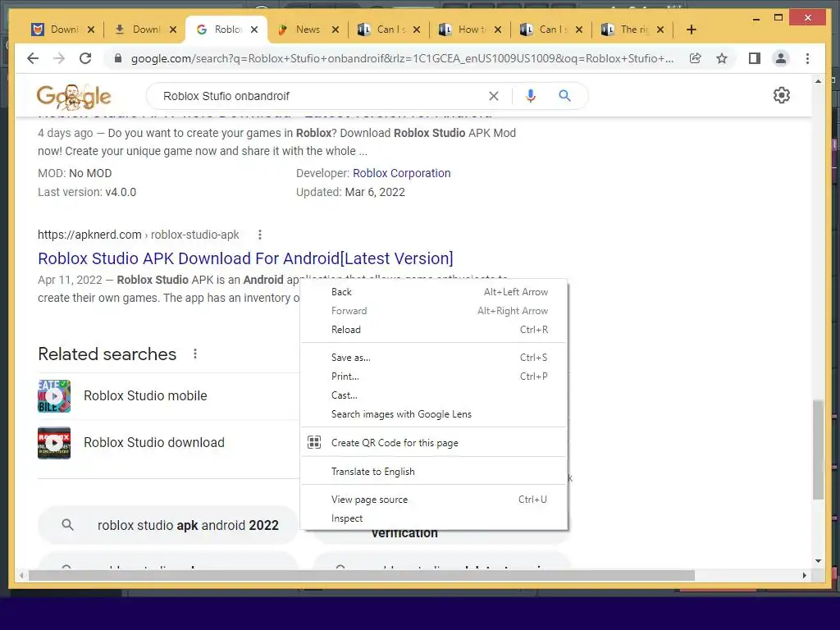Open the Roblox Corporation developer link
840x630 pixels.
pos(402,173)
